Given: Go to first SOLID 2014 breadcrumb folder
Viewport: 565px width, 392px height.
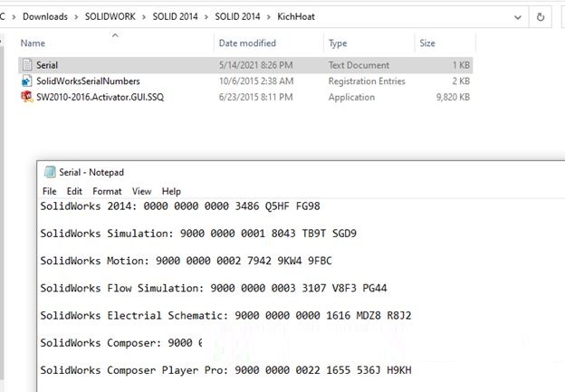Looking at the screenshot, I should pos(175,16).
